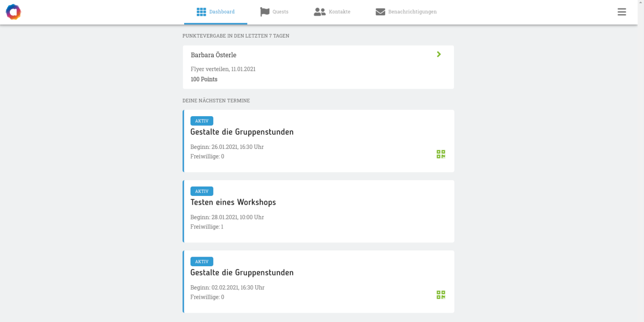Viewport: 644px width, 322px height.
Task: Click AKTIV badge on 02.02.2021 appointment
Action: [202, 262]
